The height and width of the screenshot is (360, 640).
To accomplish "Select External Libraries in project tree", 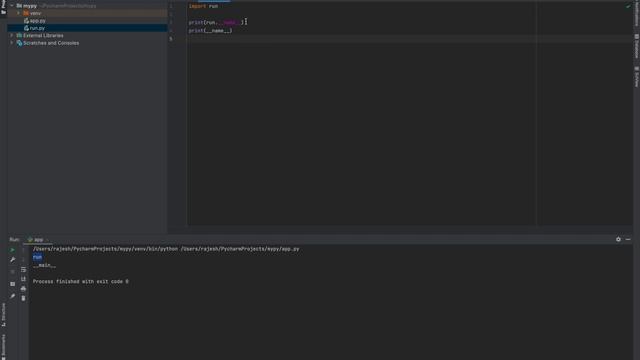I will 43,36.
